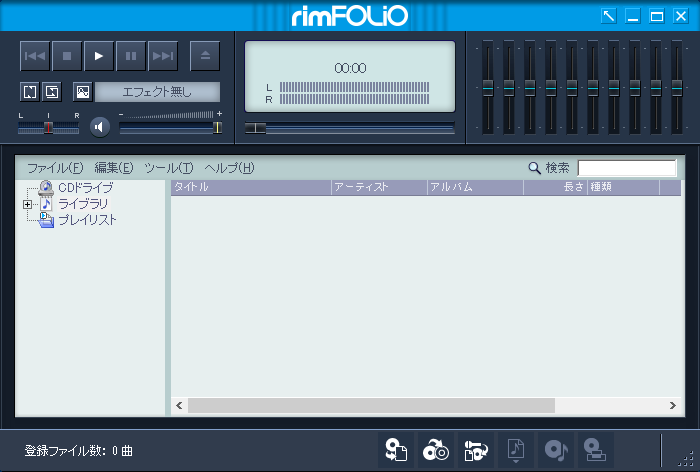700x472 pixels.
Task: Minimize the rimFOLiO window
Action: pos(633,17)
